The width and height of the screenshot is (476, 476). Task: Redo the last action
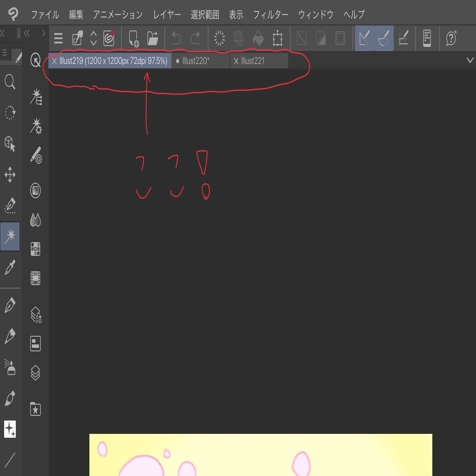tap(196, 38)
